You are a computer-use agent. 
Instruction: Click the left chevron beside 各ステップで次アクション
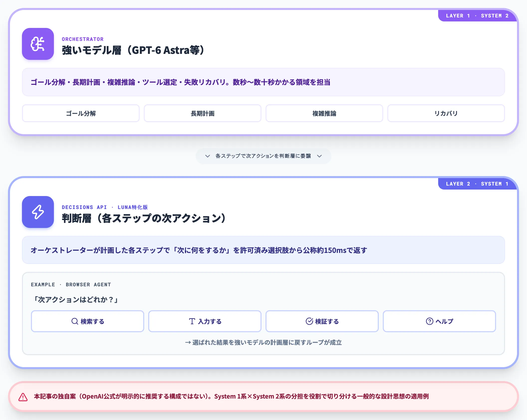pyautogui.click(x=208, y=156)
